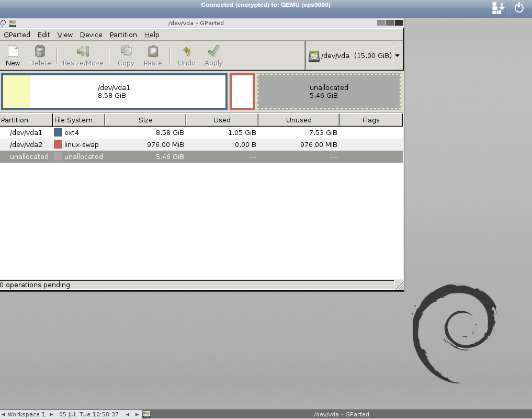
Task: Click the ext4 blue color swatch
Action: [x=58, y=133]
